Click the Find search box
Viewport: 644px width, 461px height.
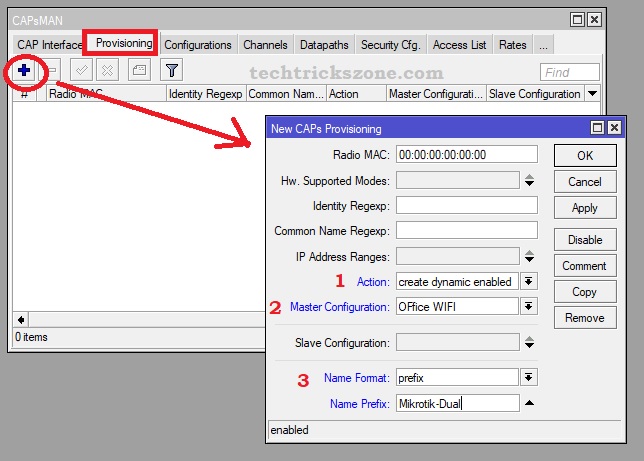(570, 72)
